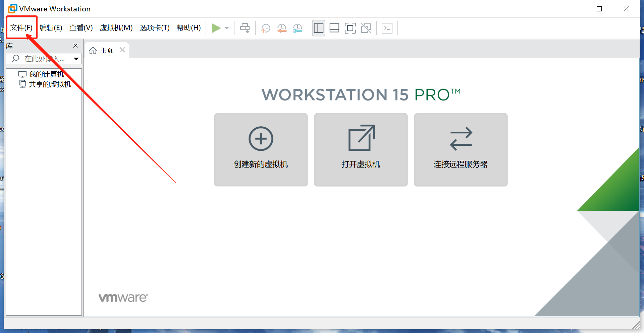Take a snapshot of the virtual machine
Image resolution: width=644 pixels, height=333 pixels.
265,28
